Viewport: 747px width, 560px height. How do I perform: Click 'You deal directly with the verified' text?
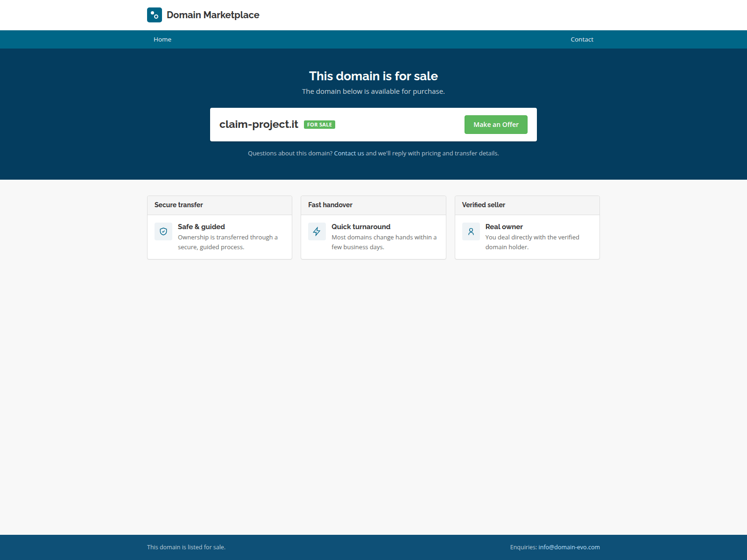click(532, 237)
